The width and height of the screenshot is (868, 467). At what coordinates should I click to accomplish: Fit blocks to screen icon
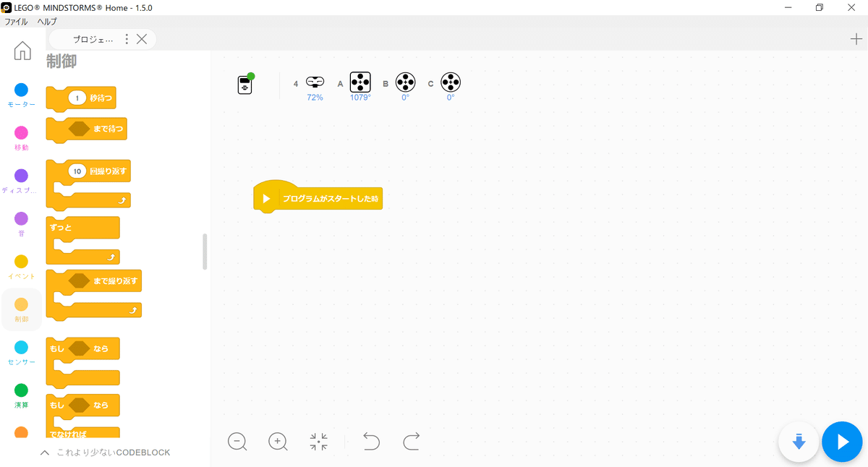[318, 442]
